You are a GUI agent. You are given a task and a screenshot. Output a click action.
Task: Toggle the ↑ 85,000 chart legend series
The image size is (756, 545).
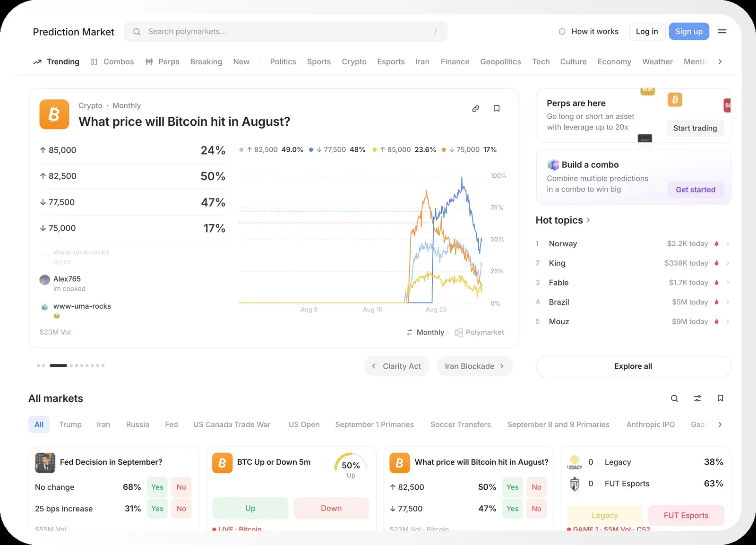point(404,150)
